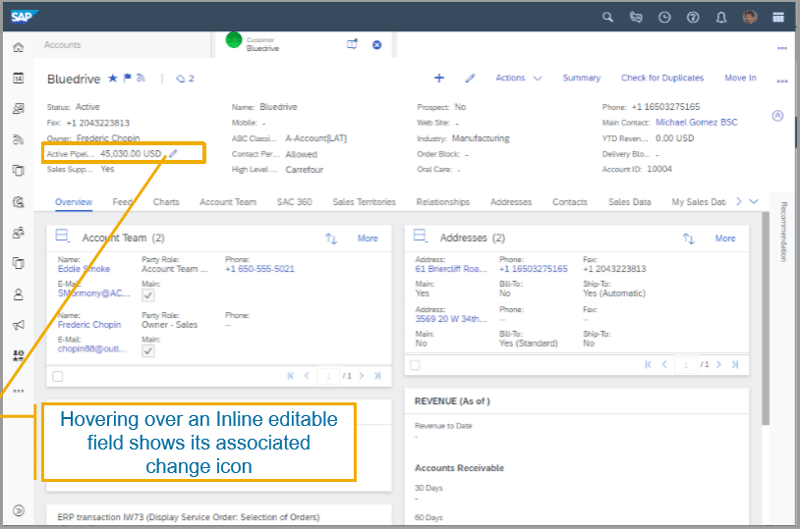Open the grid icon in header right
This screenshot has height=529, width=800.
pyautogui.click(x=778, y=17)
